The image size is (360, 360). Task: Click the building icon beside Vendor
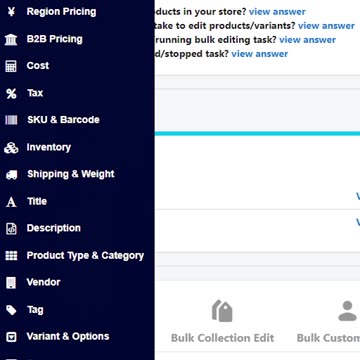[11, 283]
